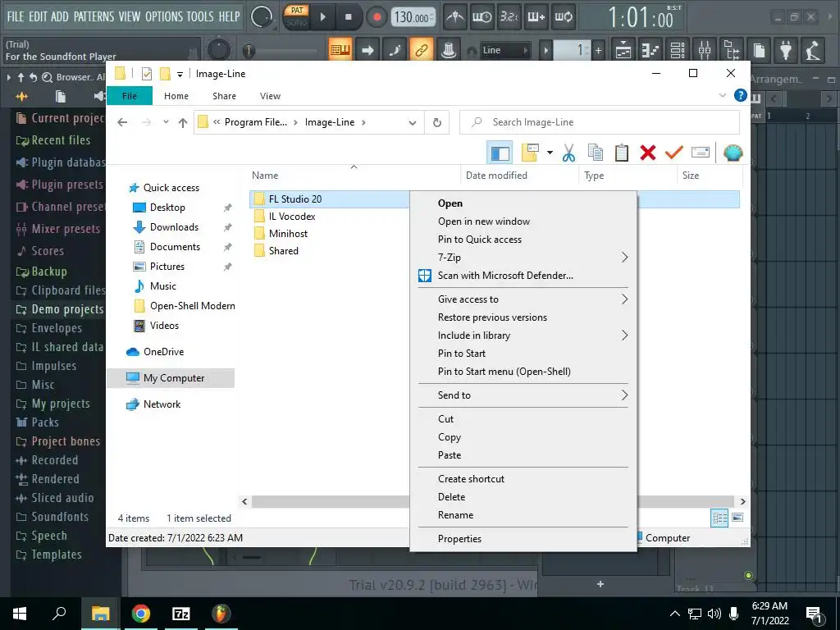Click the orange checkmark properties icon

click(674, 153)
